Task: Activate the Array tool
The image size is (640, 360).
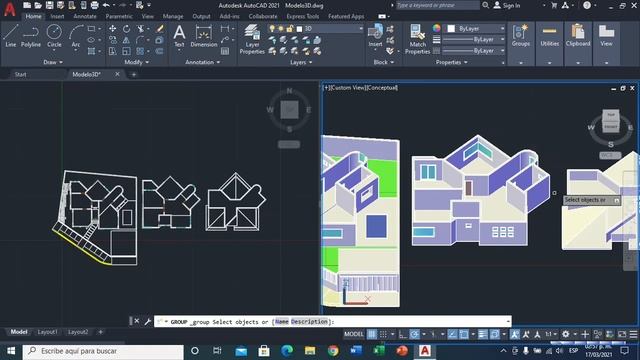Action: point(140,51)
